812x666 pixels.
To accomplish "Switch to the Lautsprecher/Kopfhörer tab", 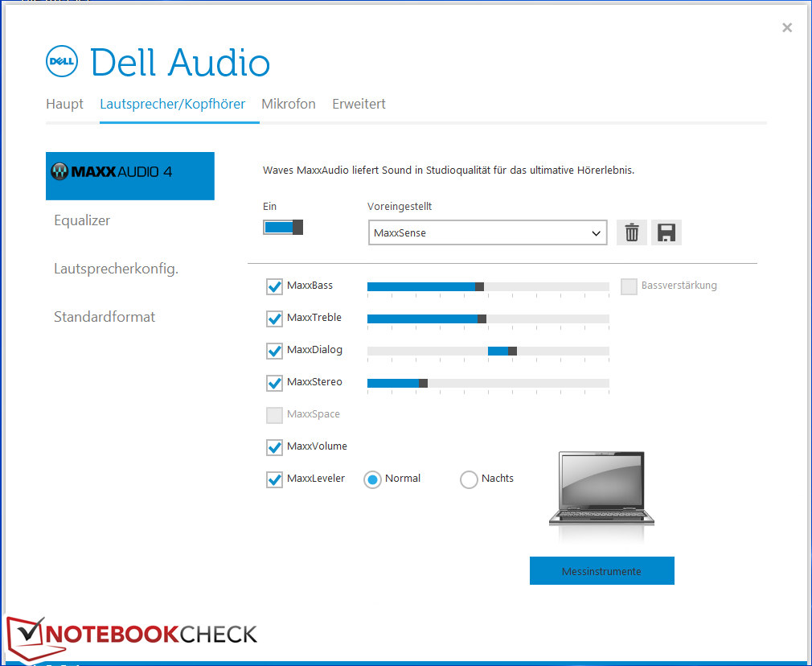I will coord(172,104).
